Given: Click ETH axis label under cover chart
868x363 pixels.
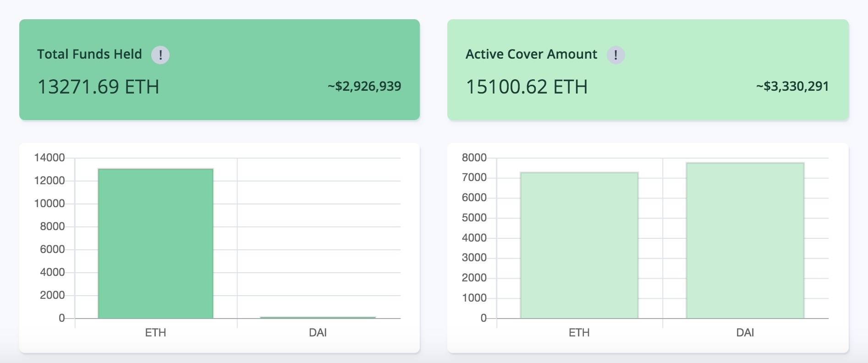Looking at the screenshot, I should click(x=579, y=332).
